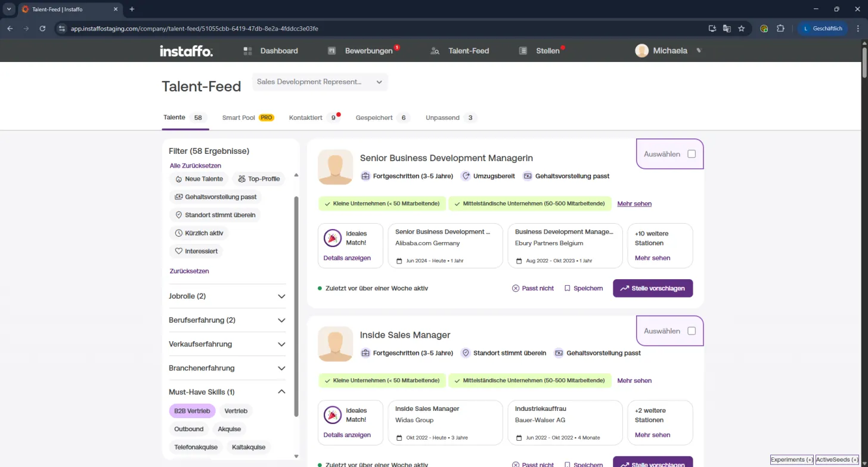Click the edit icon next to Michaela

(x=699, y=51)
